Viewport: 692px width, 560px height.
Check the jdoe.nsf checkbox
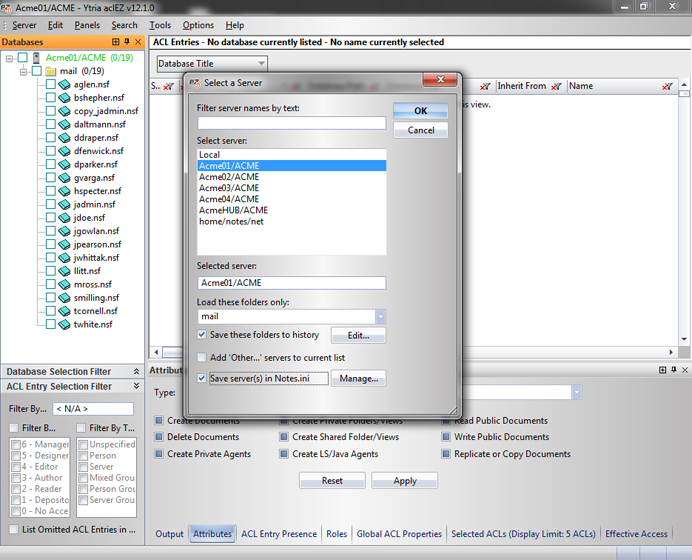point(51,218)
